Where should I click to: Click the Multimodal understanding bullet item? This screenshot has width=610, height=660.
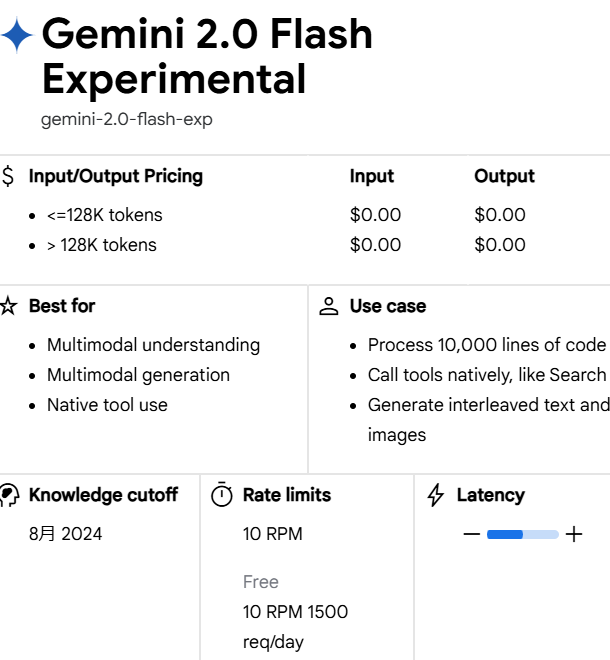coord(153,345)
